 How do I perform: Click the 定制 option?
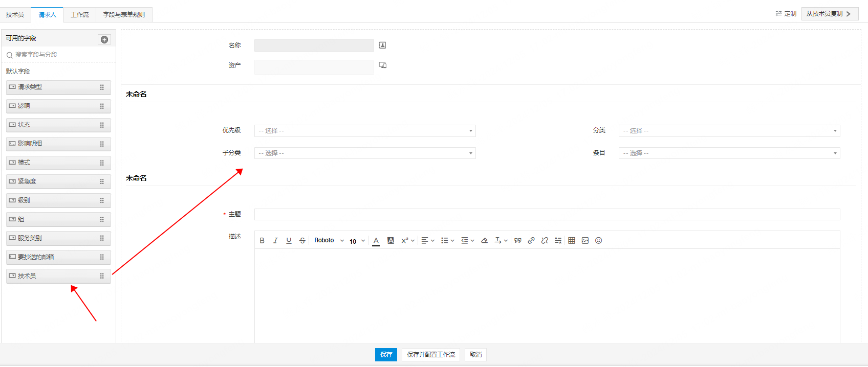pyautogui.click(x=786, y=14)
